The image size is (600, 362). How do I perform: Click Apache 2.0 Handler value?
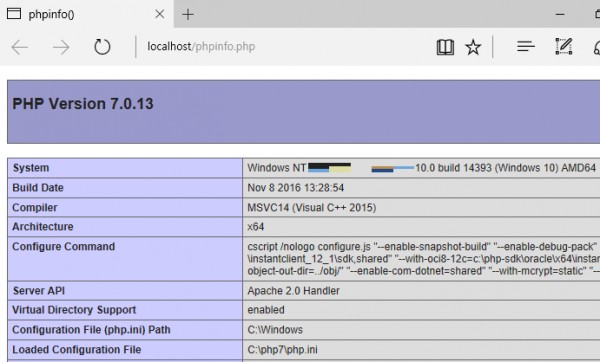click(x=293, y=290)
